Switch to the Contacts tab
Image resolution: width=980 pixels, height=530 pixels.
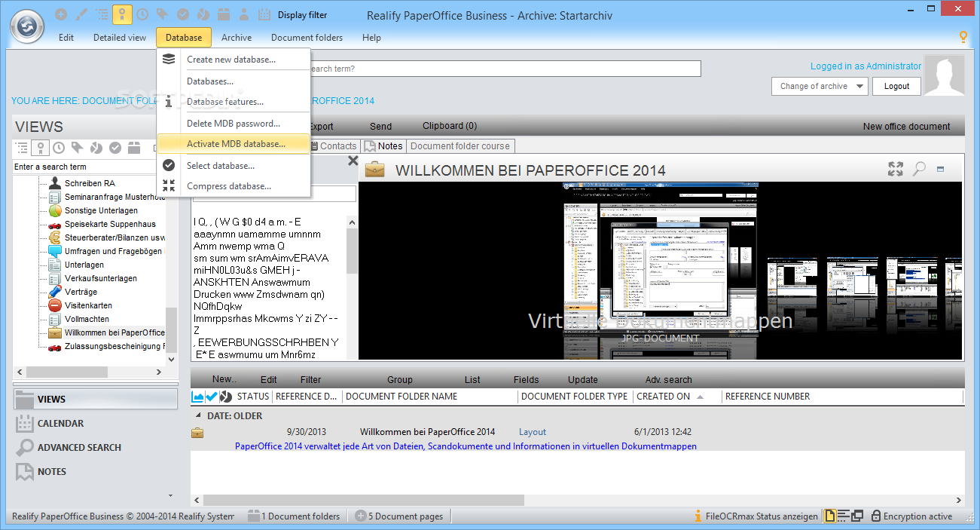click(334, 146)
